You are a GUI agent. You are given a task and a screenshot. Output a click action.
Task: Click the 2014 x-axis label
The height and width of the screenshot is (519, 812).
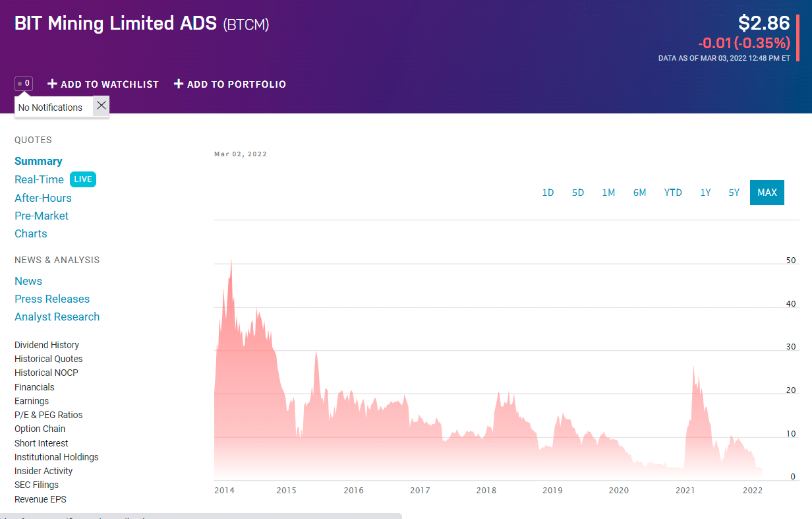(x=225, y=491)
